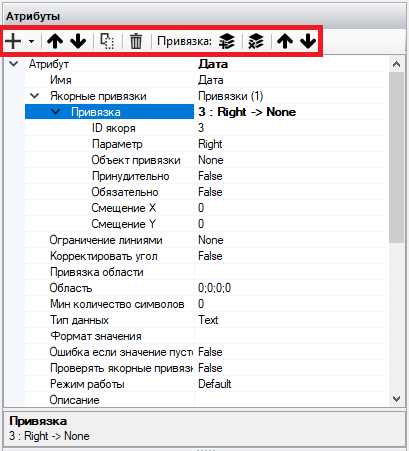Screen dimensions: 409x451
Task: Move attribute up with the first up arrow
Action: coord(55,41)
